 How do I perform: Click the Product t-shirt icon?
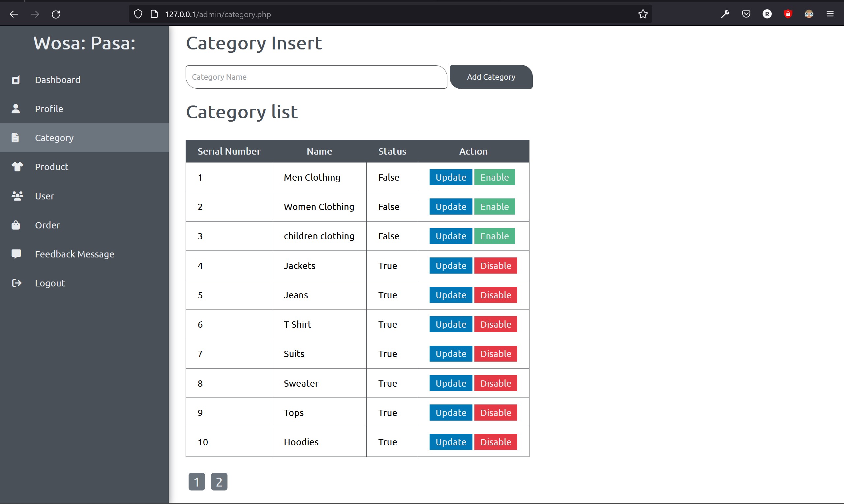point(17,166)
